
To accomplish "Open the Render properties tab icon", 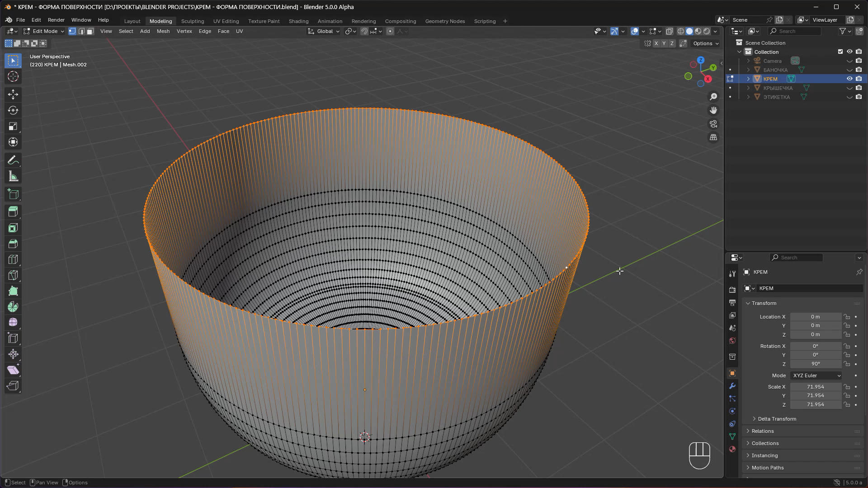I will pos(732,290).
